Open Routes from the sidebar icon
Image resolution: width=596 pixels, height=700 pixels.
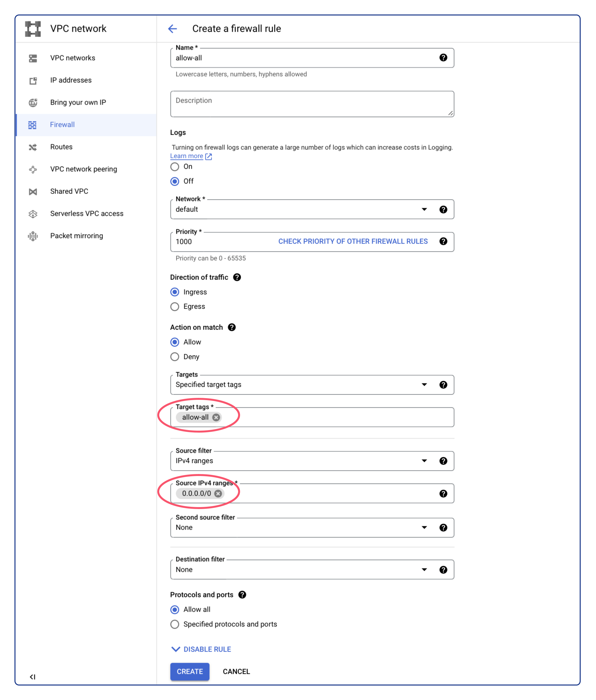click(x=33, y=147)
